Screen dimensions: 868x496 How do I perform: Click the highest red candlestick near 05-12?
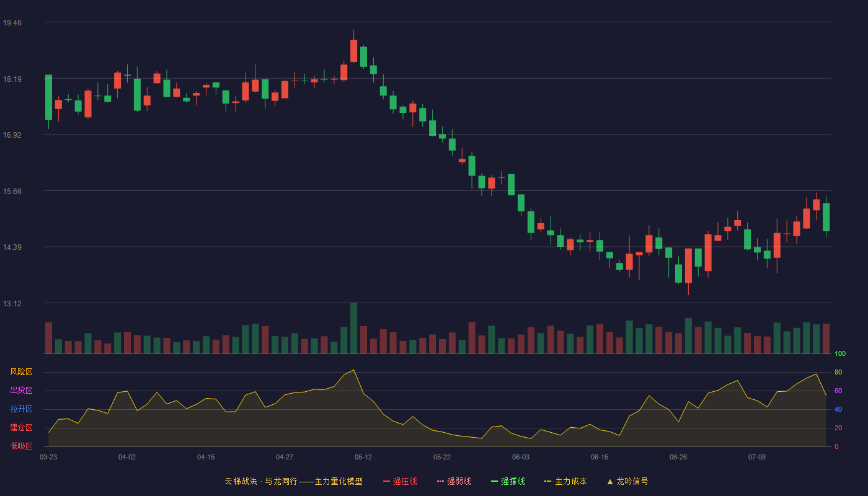[353, 51]
